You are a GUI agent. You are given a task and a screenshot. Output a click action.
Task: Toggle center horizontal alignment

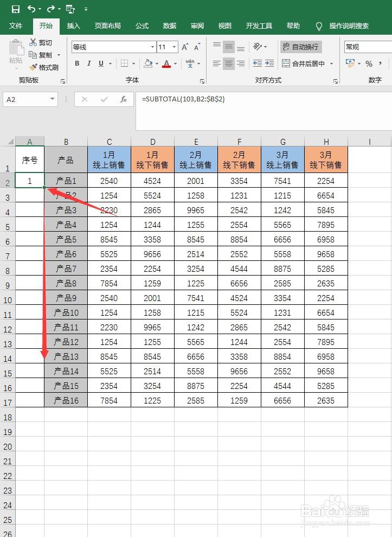[x=229, y=63]
